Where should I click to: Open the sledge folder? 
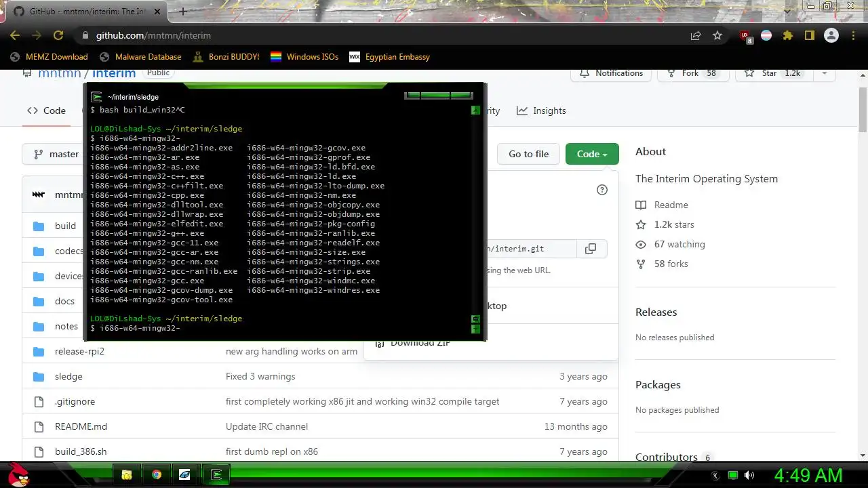(68, 376)
